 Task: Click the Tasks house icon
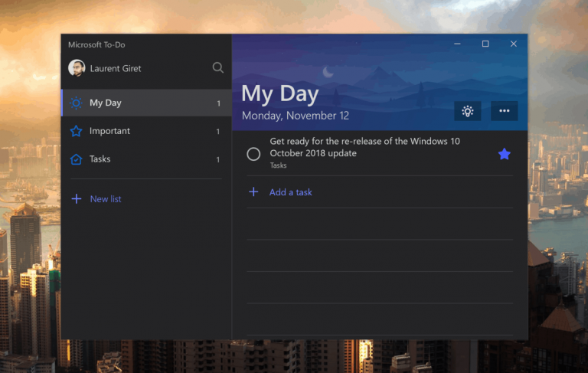coord(76,159)
